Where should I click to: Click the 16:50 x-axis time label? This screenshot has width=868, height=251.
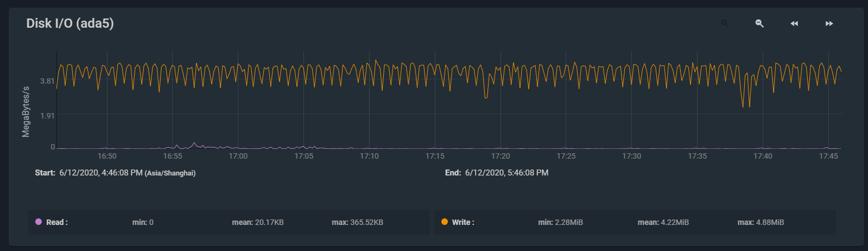[x=107, y=156]
